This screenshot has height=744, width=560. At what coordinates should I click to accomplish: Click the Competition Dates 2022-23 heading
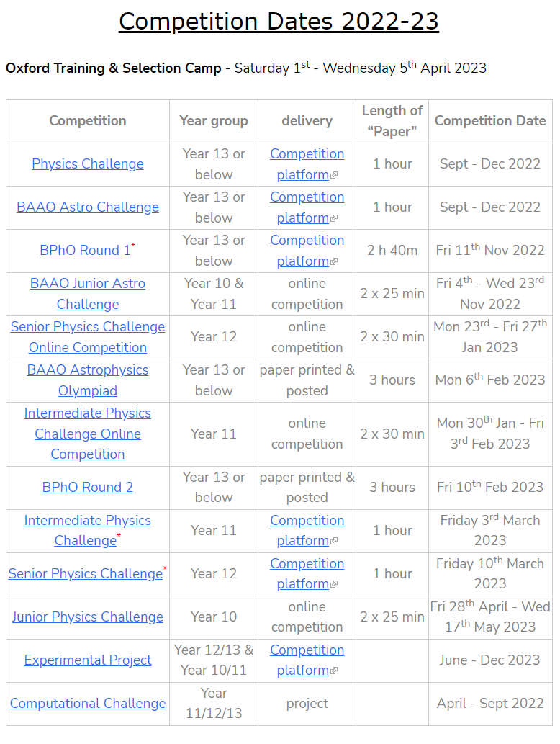tap(279, 22)
